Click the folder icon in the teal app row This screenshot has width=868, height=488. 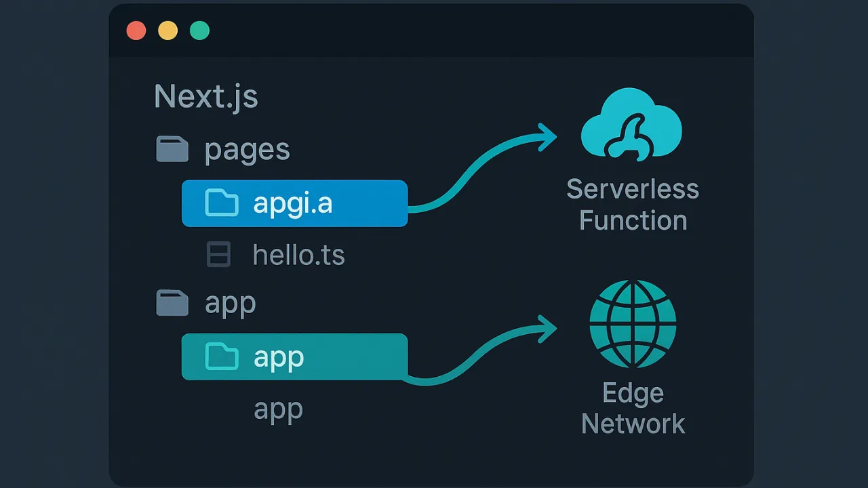(222, 357)
